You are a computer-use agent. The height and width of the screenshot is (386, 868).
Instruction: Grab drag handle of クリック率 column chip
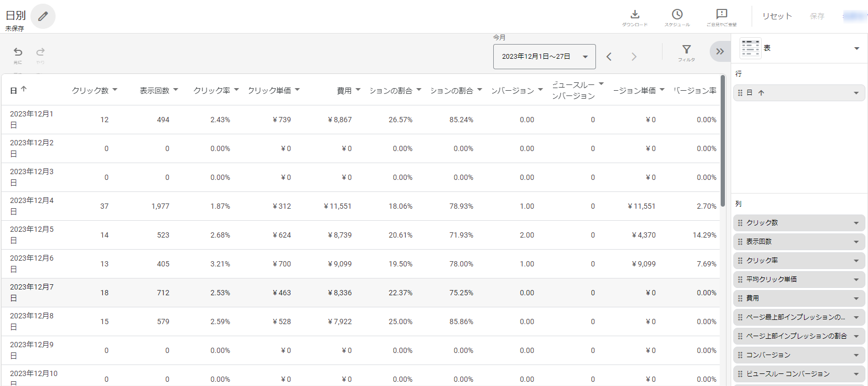pyautogui.click(x=740, y=261)
